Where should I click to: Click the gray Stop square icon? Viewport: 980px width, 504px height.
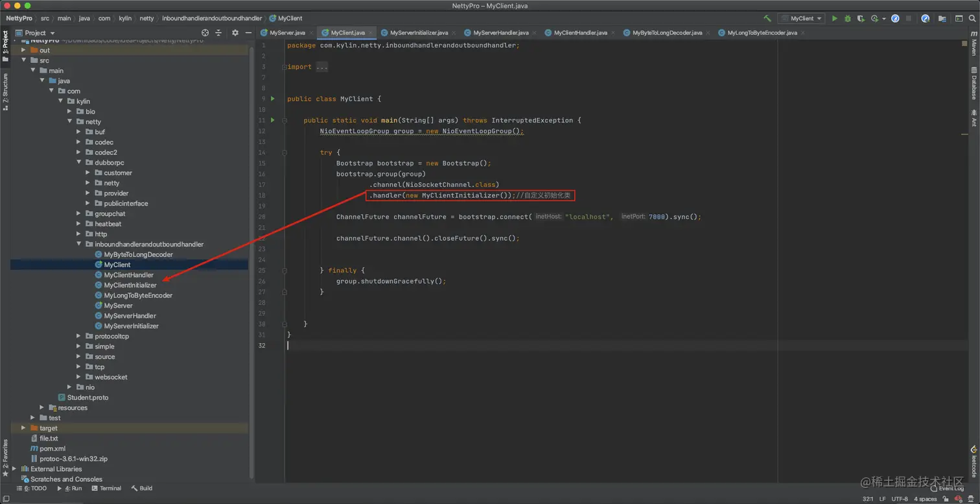(909, 19)
